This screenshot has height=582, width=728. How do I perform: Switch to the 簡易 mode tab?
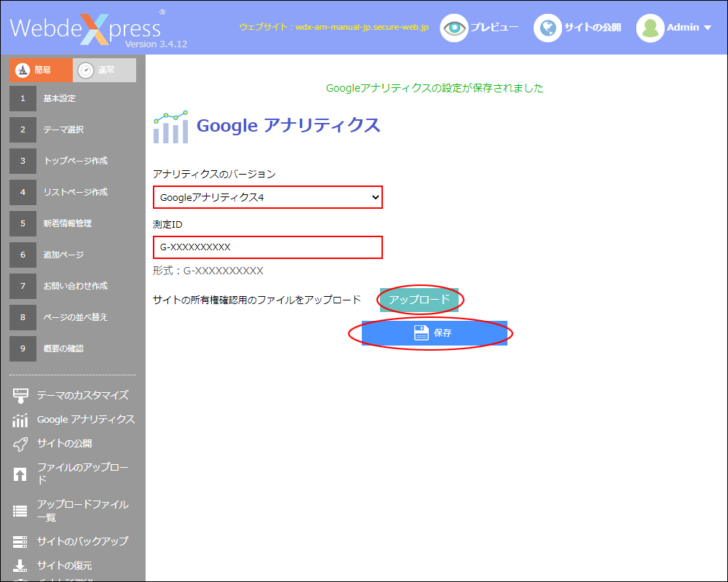coord(41,70)
